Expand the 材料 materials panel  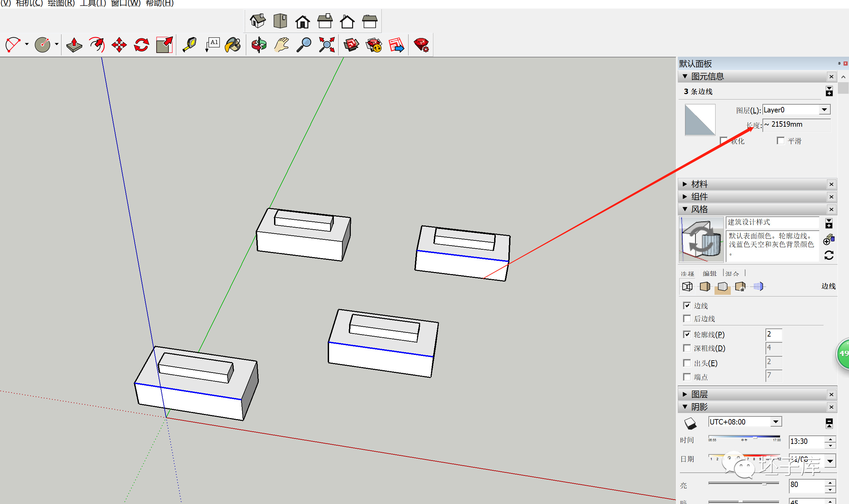685,184
